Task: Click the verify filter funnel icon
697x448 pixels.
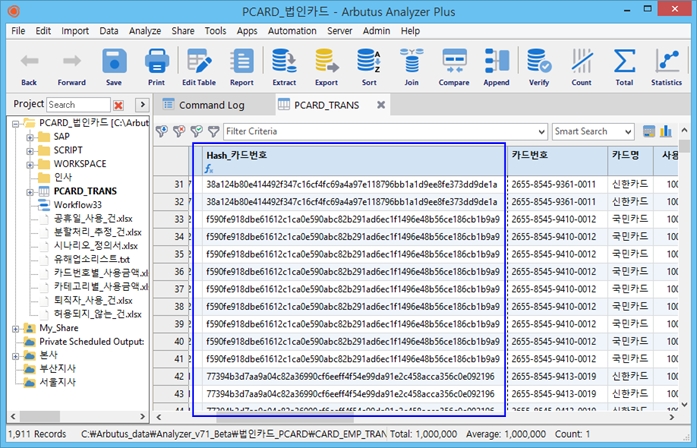Action: [x=196, y=131]
